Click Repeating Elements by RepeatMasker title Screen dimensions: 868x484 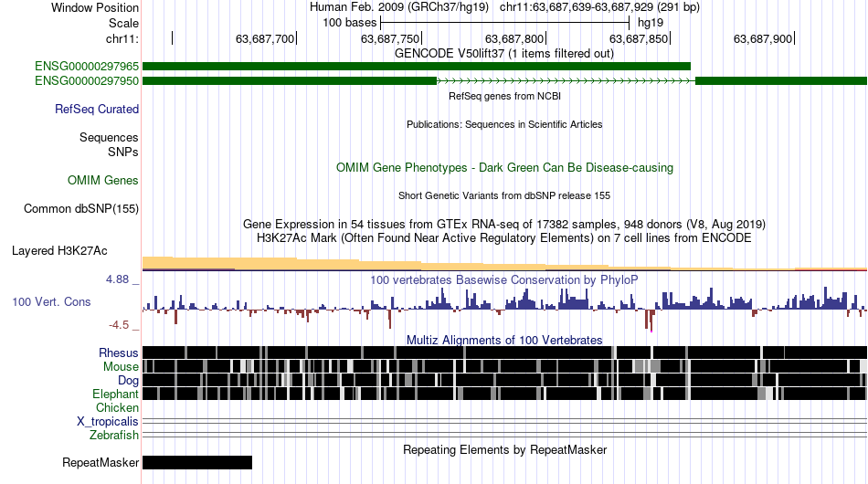505,449
